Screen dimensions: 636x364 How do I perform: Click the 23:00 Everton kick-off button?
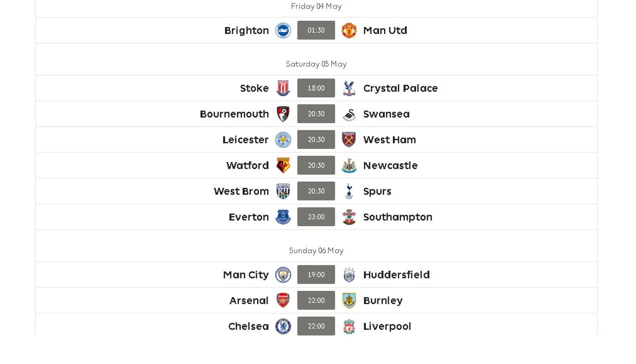(x=316, y=217)
